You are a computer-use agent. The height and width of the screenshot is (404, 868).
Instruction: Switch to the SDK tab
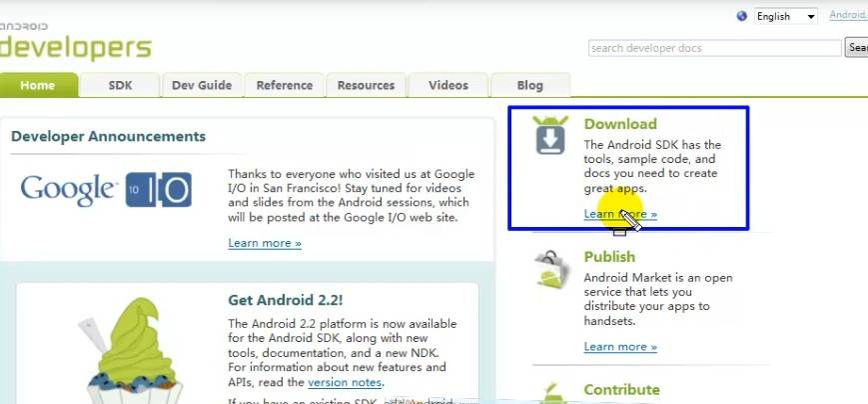point(120,85)
